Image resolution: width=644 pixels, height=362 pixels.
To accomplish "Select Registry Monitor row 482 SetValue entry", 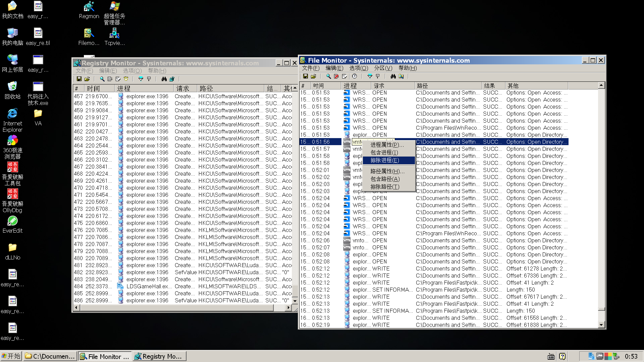I will click(182, 272).
